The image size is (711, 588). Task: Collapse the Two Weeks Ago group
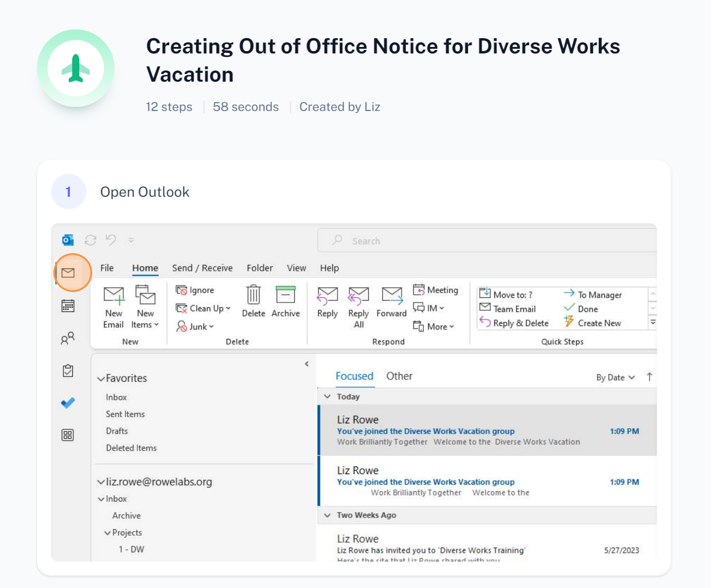click(328, 515)
